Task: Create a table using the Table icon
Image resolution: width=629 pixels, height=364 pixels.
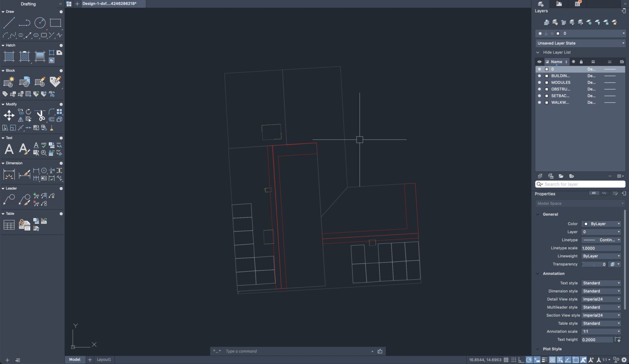Action: tap(9, 224)
